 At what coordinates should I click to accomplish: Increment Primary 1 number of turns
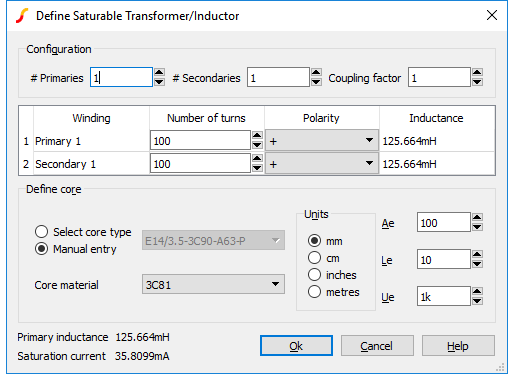click(257, 135)
